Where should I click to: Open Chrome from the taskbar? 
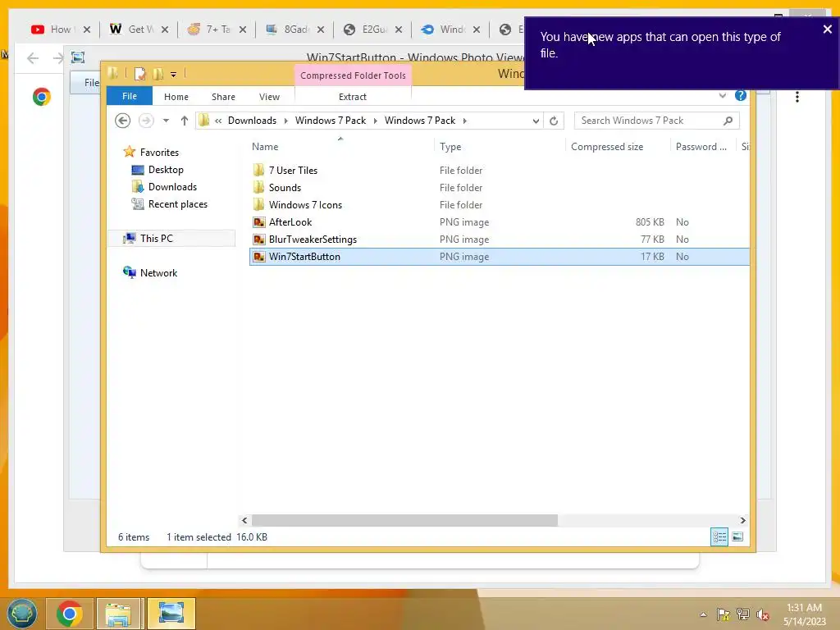[x=69, y=614]
